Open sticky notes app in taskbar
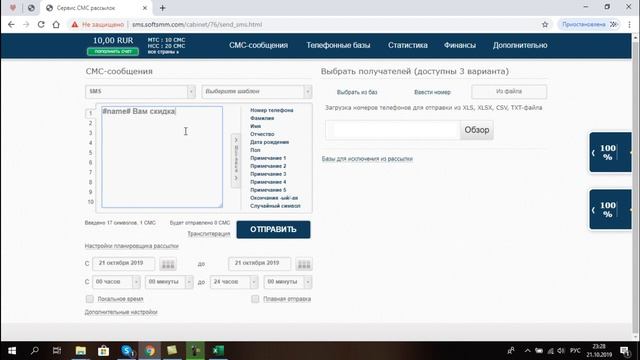640x360 pixels. pos(172,351)
